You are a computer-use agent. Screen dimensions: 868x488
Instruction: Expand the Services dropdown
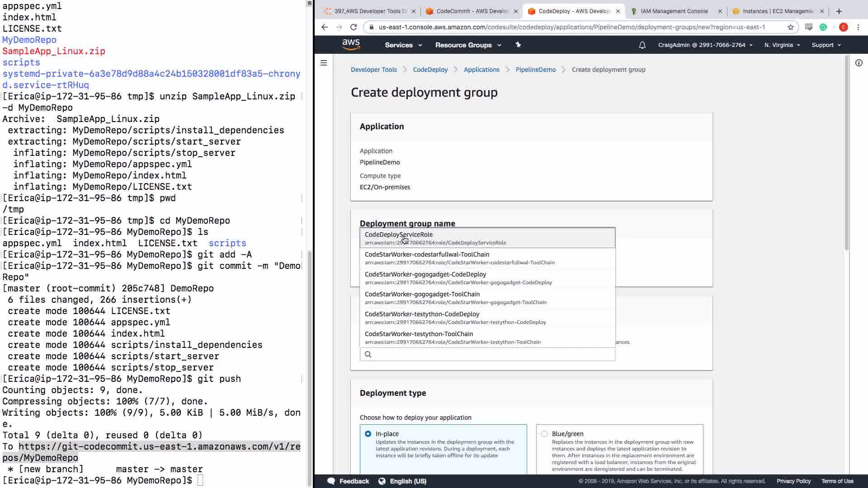click(x=403, y=45)
